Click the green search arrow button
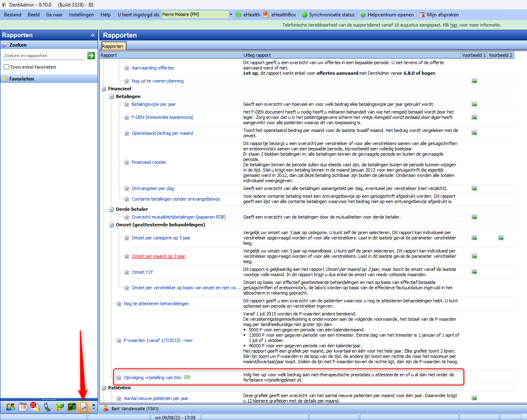Viewport: 527px width, 420px height. coord(91,56)
